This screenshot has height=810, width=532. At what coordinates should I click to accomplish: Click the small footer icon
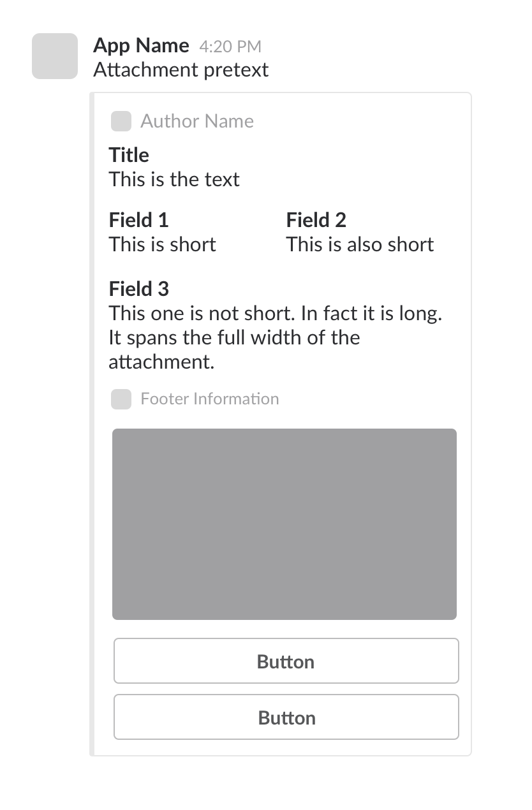point(121,399)
